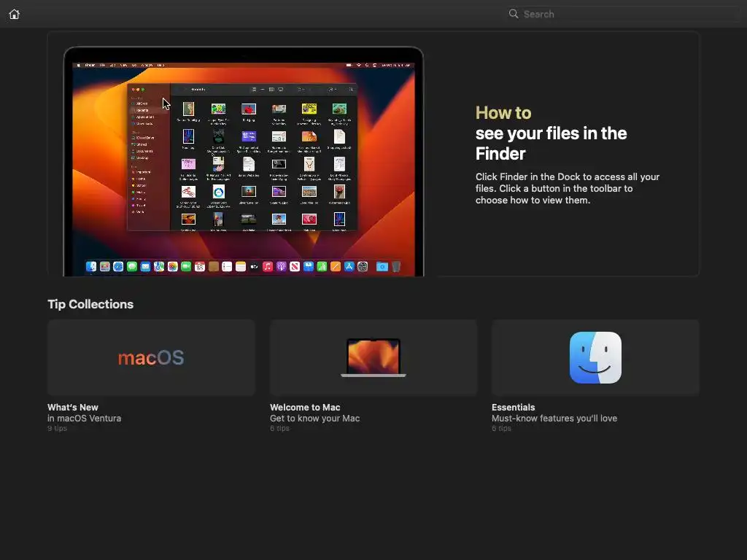Click 'Must-know features you'll love' text

coord(554,418)
